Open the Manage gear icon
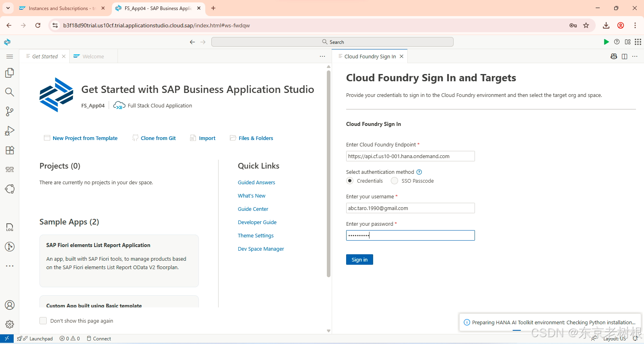This screenshot has height=344, width=644. 10,324
